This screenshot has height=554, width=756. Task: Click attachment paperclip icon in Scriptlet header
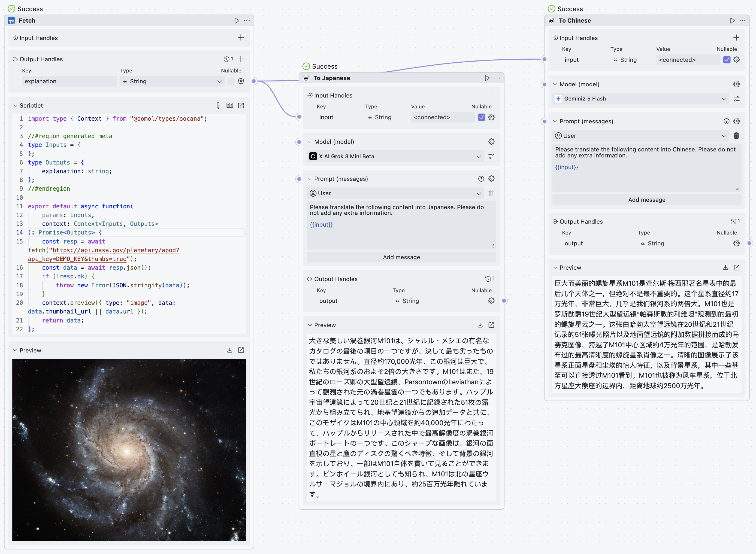coord(218,105)
